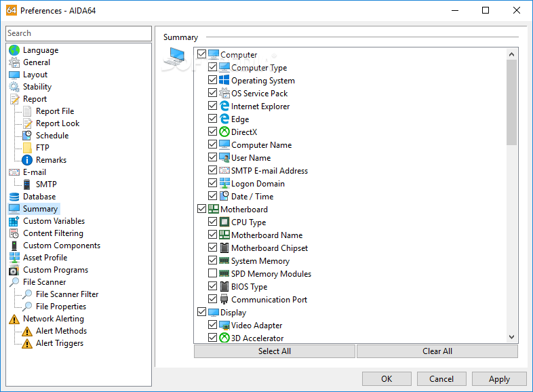
Task: Click the Clear All button
Action: pos(437,351)
